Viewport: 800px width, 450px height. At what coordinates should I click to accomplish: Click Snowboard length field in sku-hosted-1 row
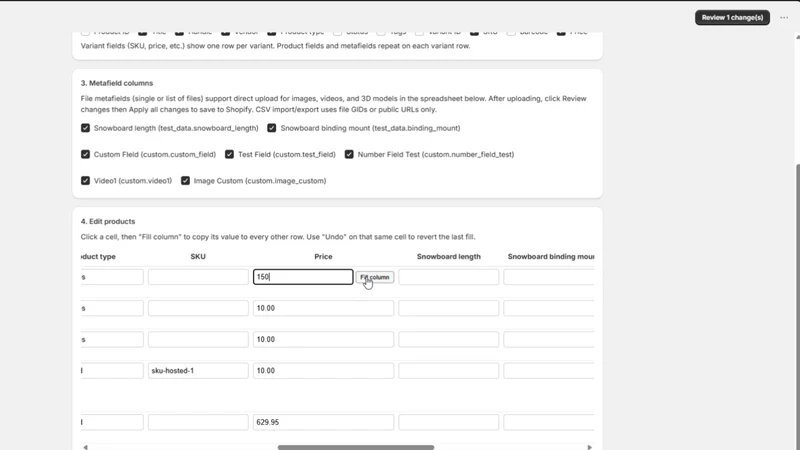[x=448, y=370]
